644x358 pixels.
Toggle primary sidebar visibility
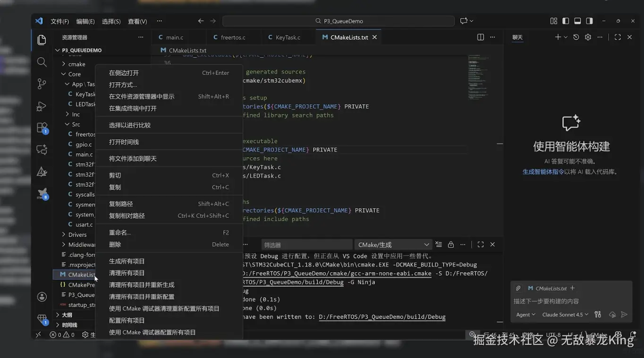click(x=566, y=21)
